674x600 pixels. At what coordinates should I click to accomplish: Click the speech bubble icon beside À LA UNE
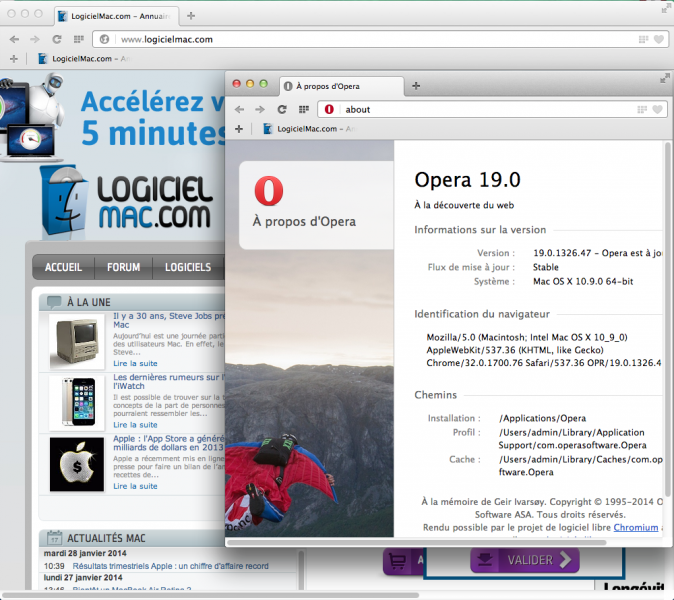[x=54, y=302]
